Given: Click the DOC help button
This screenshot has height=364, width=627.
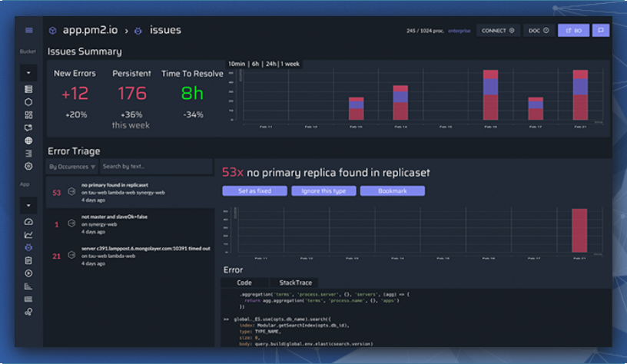Looking at the screenshot, I should [x=539, y=31].
